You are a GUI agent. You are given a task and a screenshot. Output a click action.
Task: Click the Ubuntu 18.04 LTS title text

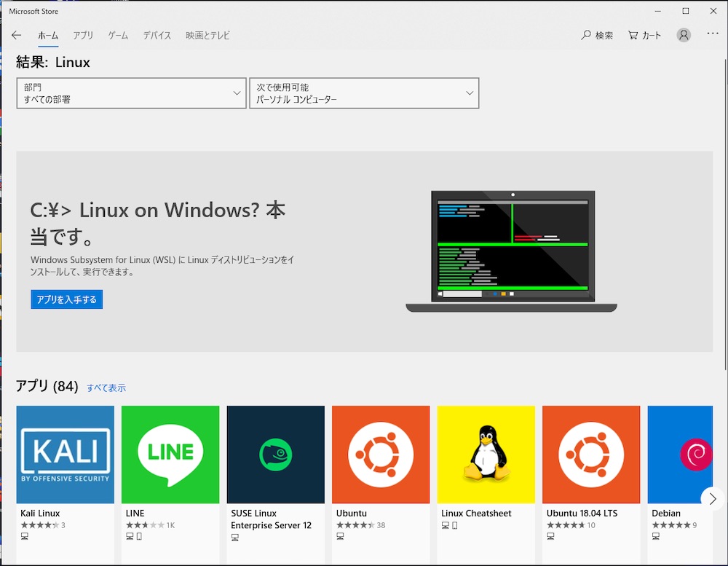(x=582, y=513)
